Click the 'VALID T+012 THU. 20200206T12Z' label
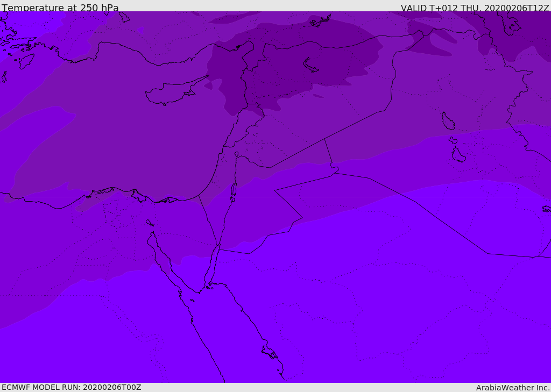 [x=475, y=8]
